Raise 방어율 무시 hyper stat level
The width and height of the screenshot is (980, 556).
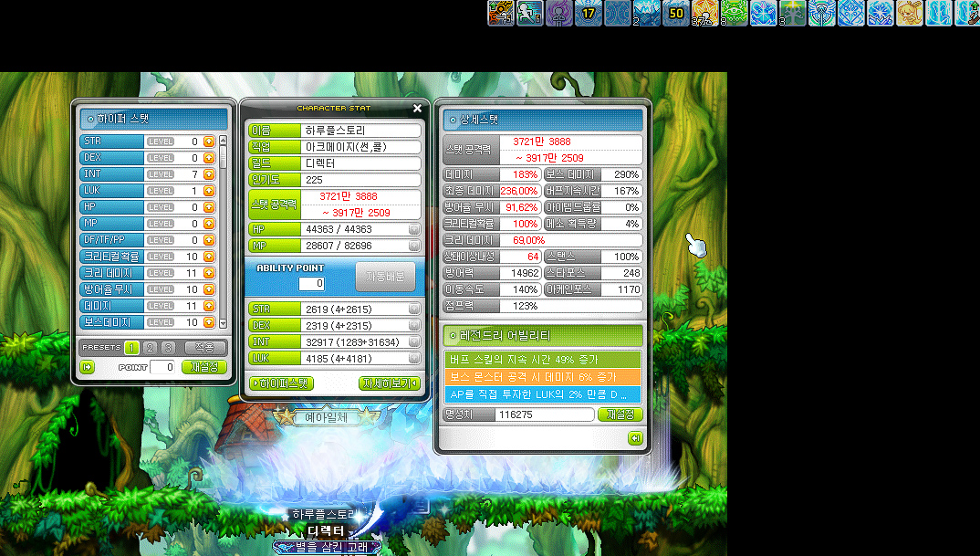tap(209, 288)
